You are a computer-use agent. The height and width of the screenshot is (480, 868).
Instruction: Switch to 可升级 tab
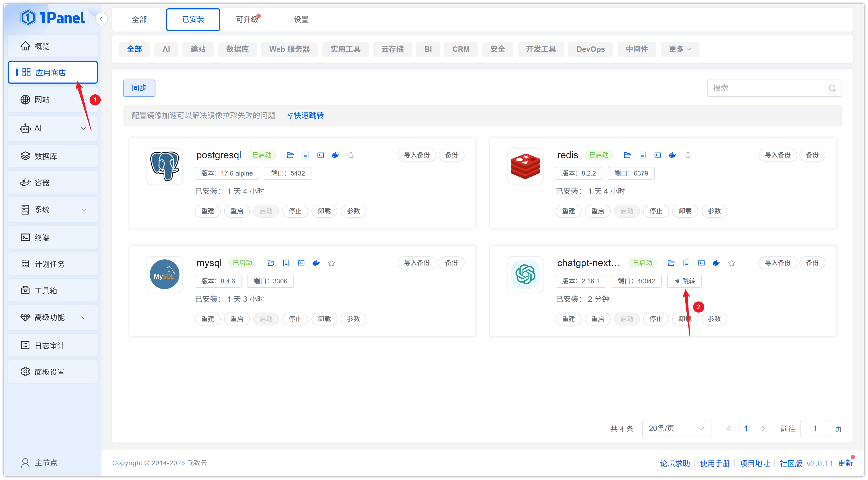(247, 19)
